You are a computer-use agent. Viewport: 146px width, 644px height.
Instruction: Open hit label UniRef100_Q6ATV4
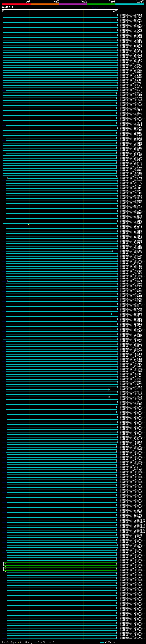coord(131,88)
